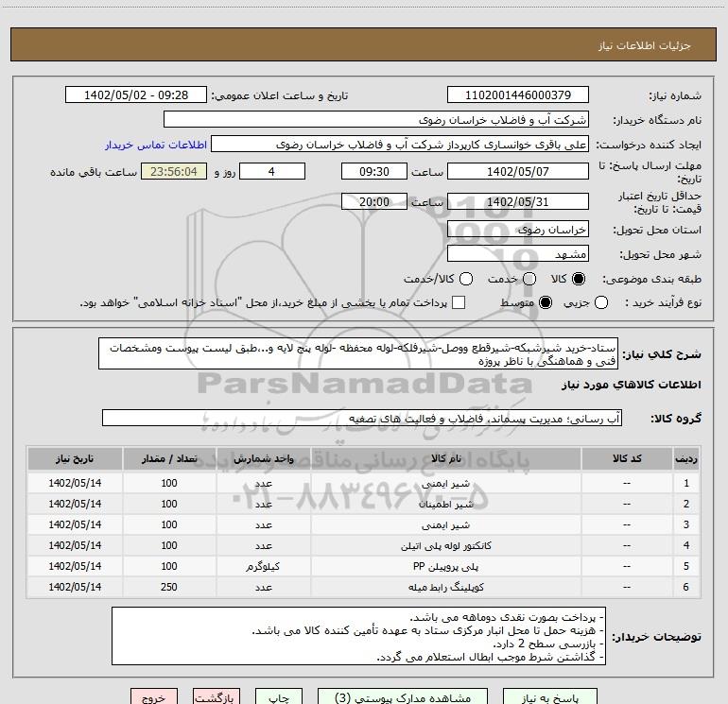Click buyer notes text area
Screen dimensions: 728x704
point(358,636)
